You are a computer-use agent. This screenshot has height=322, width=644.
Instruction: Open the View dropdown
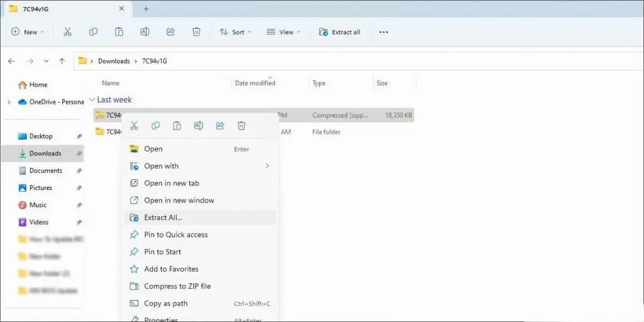284,32
